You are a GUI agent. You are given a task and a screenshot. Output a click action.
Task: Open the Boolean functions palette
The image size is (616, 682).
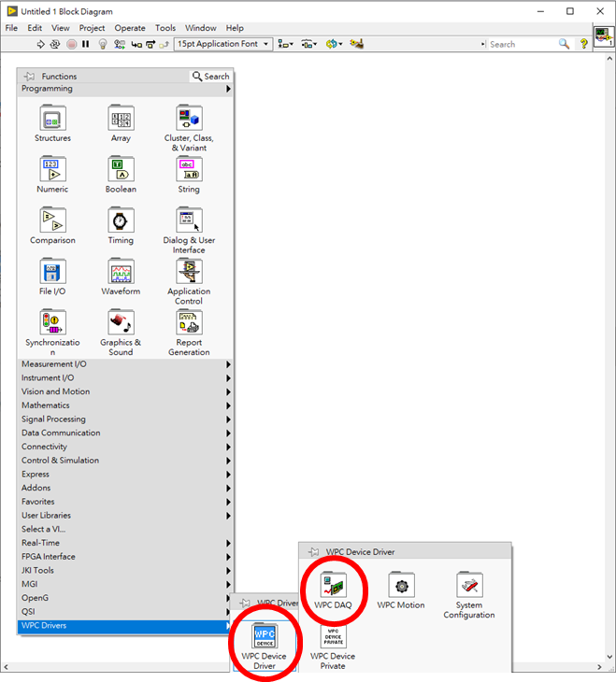pos(121,170)
